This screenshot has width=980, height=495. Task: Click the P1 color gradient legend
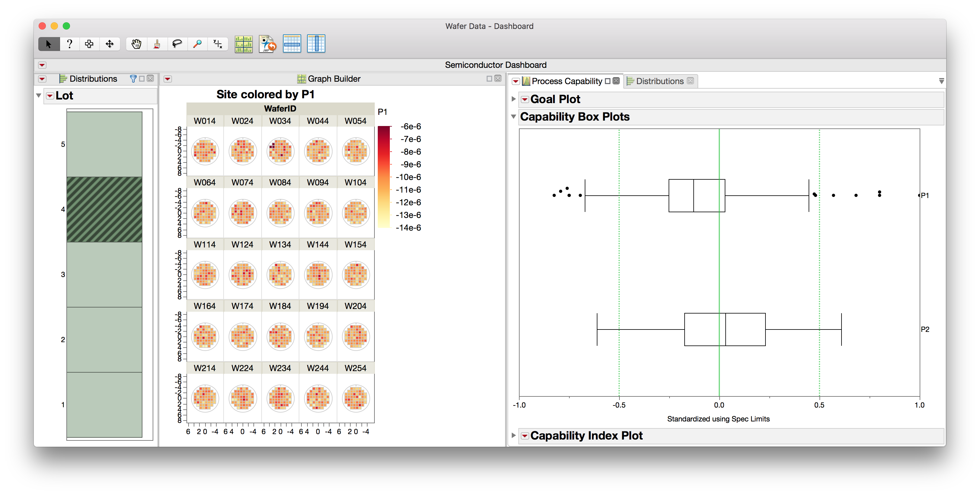[384, 177]
